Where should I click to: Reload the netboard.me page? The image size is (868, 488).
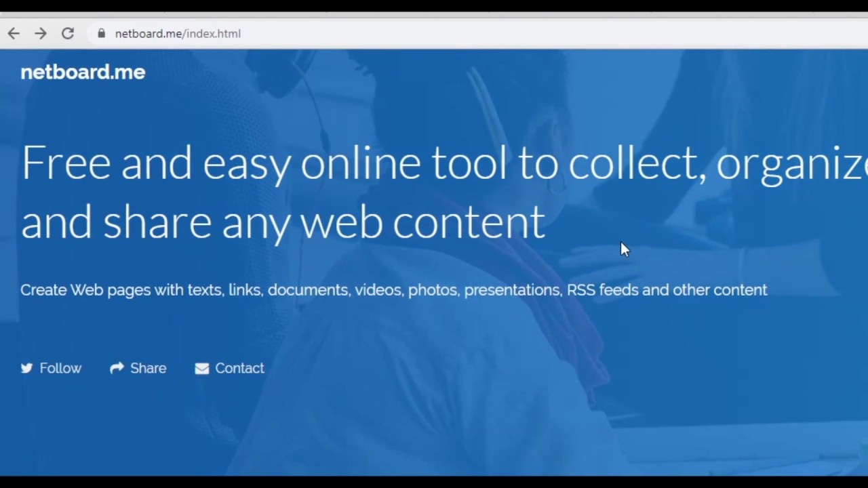tap(68, 33)
